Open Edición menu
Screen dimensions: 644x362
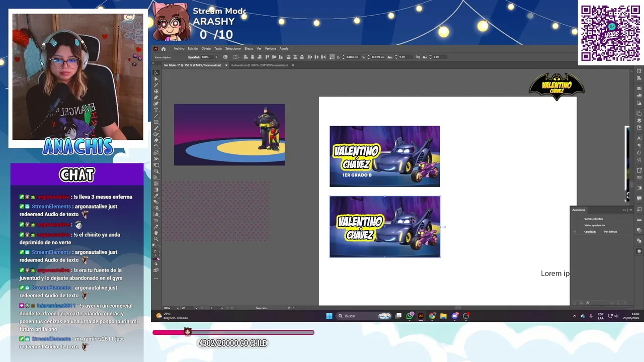point(193,49)
